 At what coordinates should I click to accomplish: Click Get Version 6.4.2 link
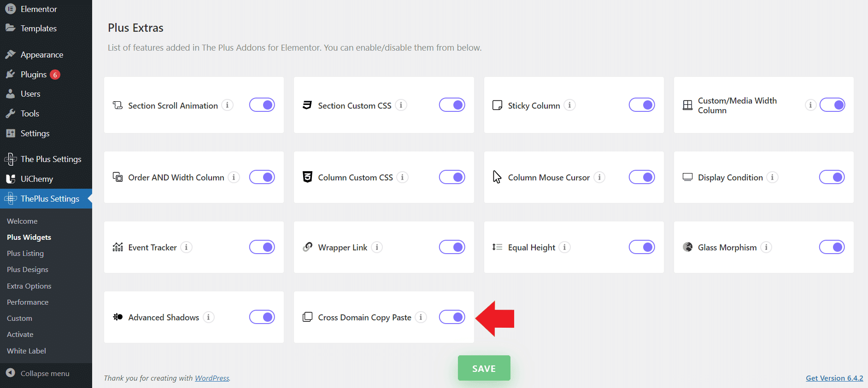point(834,378)
